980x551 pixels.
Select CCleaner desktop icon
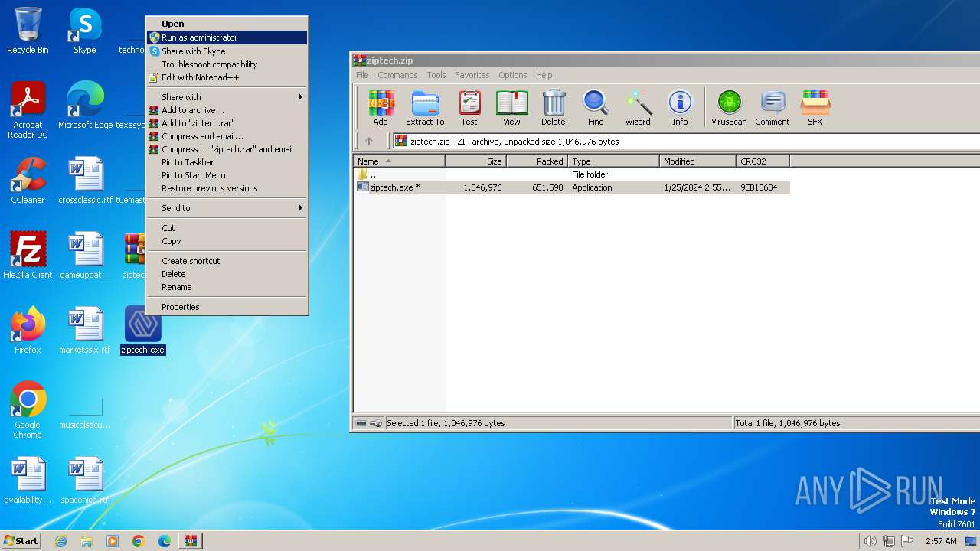pyautogui.click(x=28, y=181)
